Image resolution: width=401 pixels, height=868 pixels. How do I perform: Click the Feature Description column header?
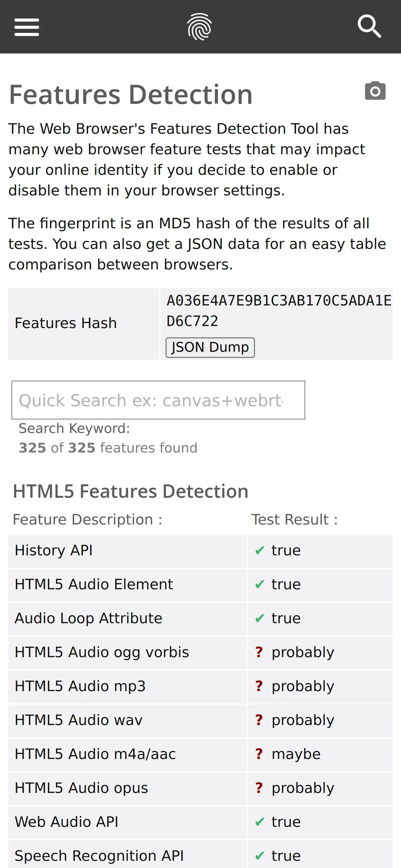[x=87, y=520]
